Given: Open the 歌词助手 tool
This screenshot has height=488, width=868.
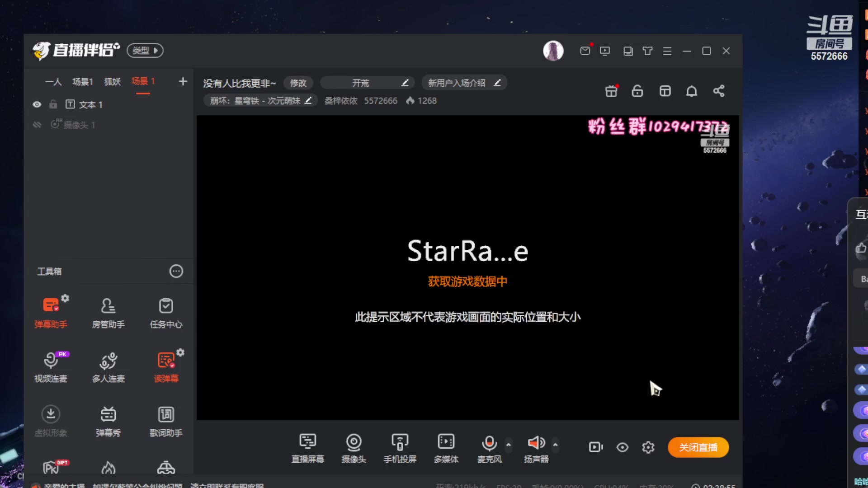Looking at the screenshot, I should 166,421.
